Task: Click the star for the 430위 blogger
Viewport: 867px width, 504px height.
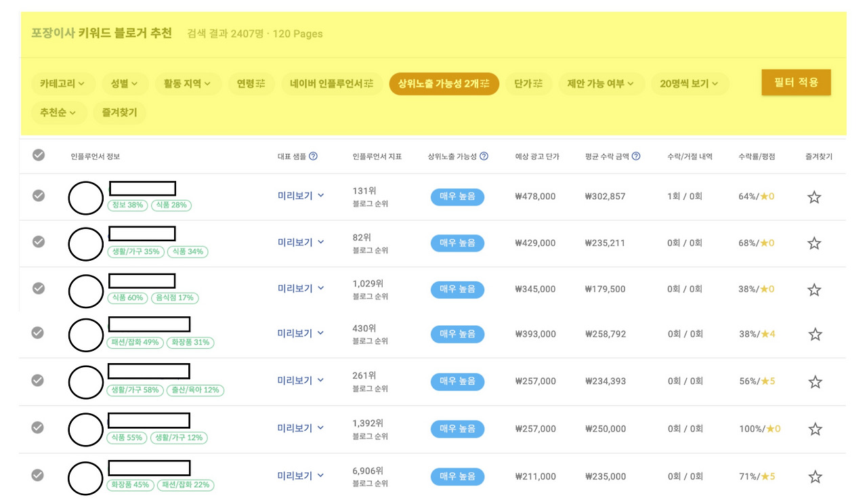Action: coord(816,334)
